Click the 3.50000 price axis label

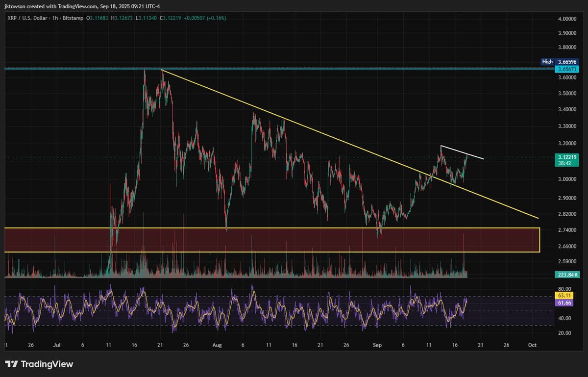tap(567, 93)
